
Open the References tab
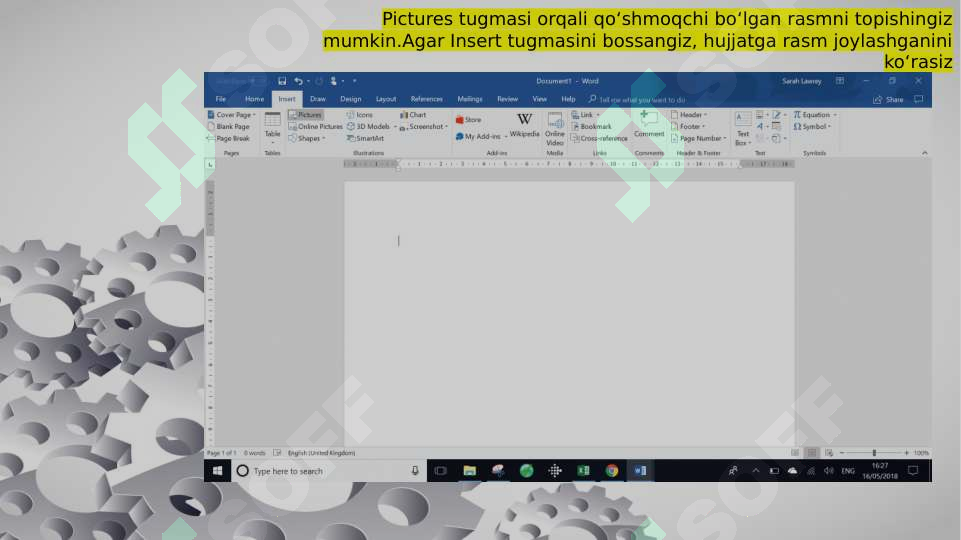point(427,99)
